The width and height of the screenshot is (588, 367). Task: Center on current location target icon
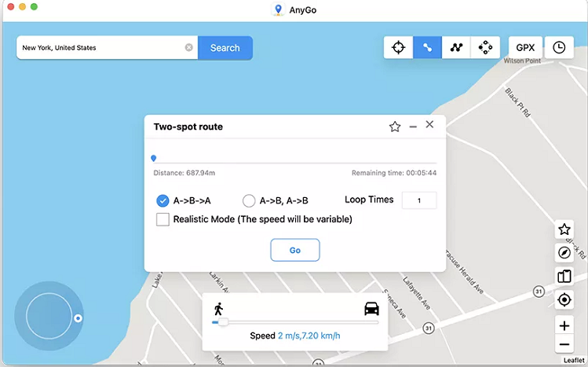coord(564,300)
